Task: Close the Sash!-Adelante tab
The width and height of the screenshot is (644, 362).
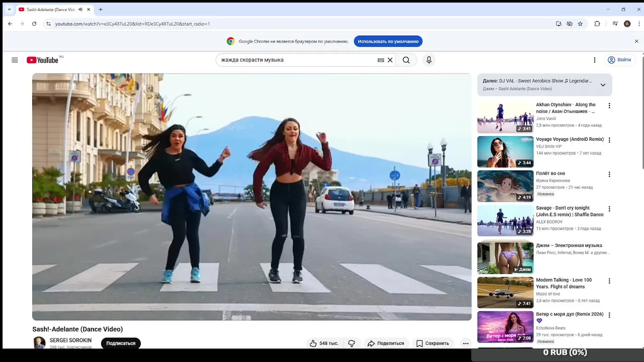Action: 89,10
